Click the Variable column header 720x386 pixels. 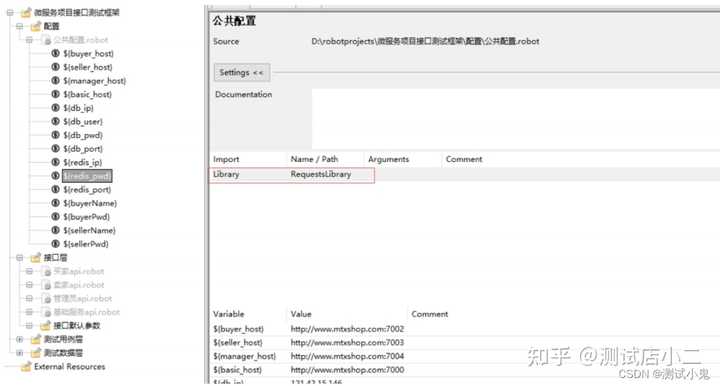[x=228, y=314]
